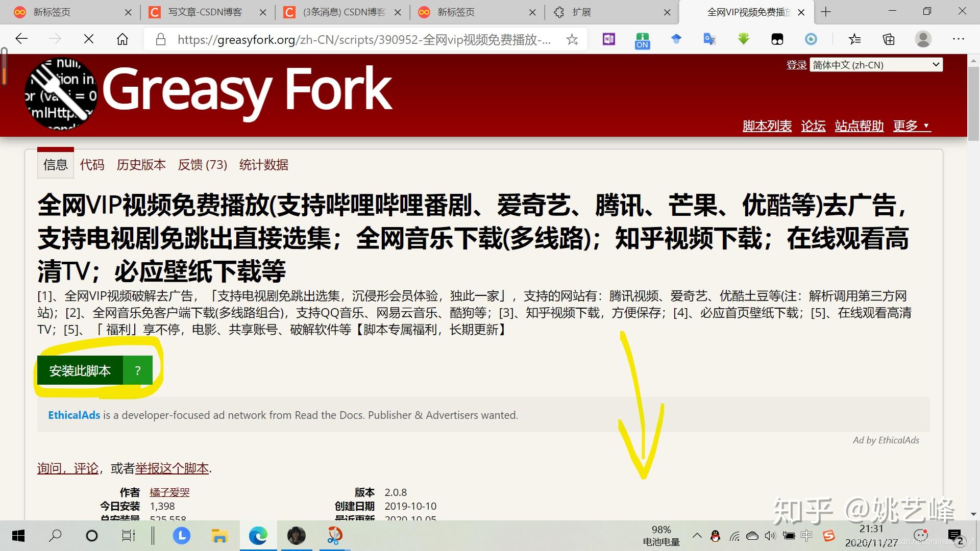This screenshot has height=551, width=980.
Task: Switch to the 历史版本 tab
Action: (x=141, y=165)
